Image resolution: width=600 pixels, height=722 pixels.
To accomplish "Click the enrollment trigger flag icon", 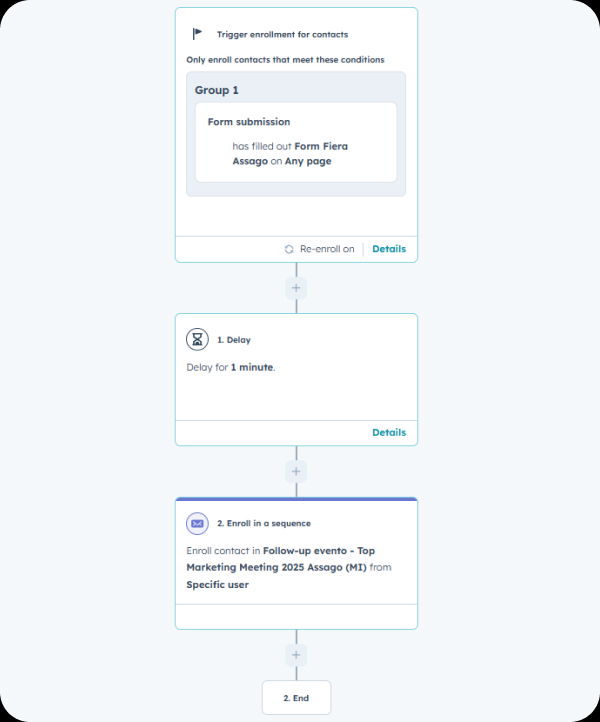I will [x=197, y=34].
